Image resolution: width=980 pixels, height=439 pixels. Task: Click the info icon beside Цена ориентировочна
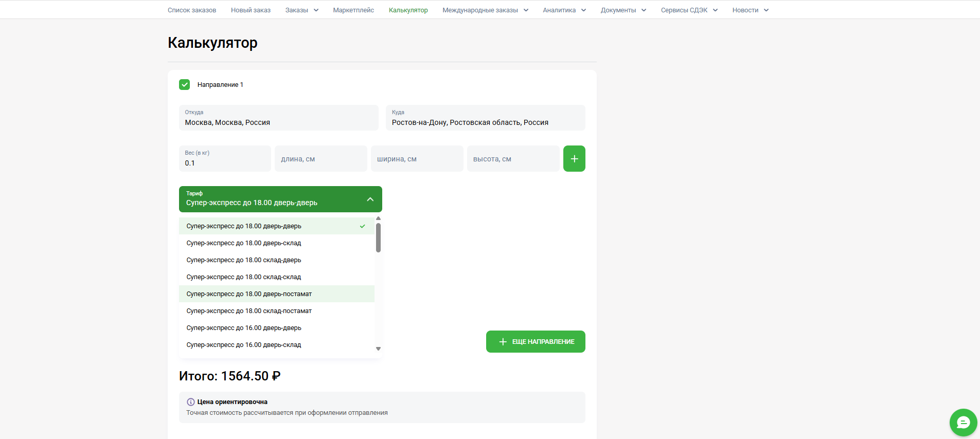click(191, 402)
